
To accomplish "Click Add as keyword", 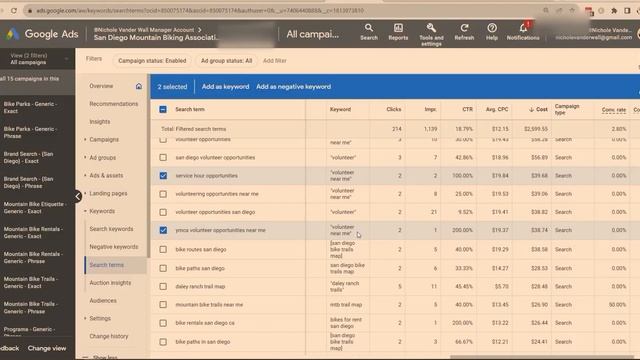I will [225, 87].
